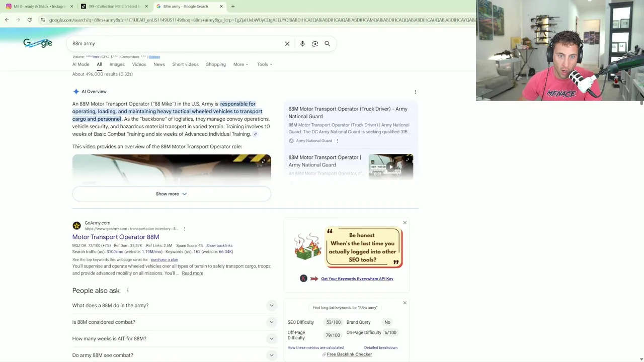This screenshot has width=644, height=362.
Task: Click the magnifier search button
Action: pos(327,44)
